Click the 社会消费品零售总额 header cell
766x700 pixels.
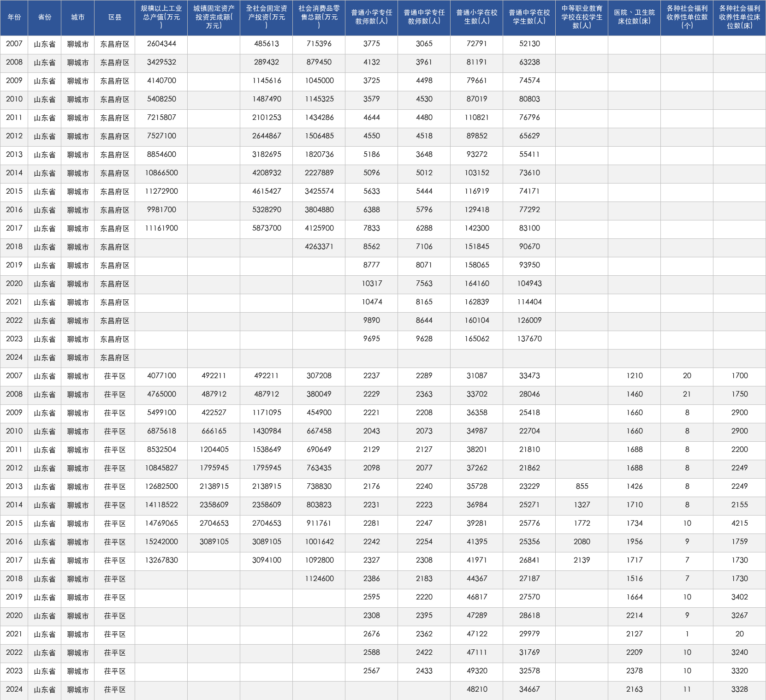[319, 18]
